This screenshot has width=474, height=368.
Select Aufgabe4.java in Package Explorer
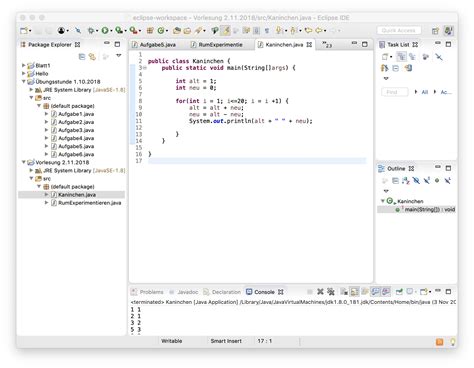point(76,138)
